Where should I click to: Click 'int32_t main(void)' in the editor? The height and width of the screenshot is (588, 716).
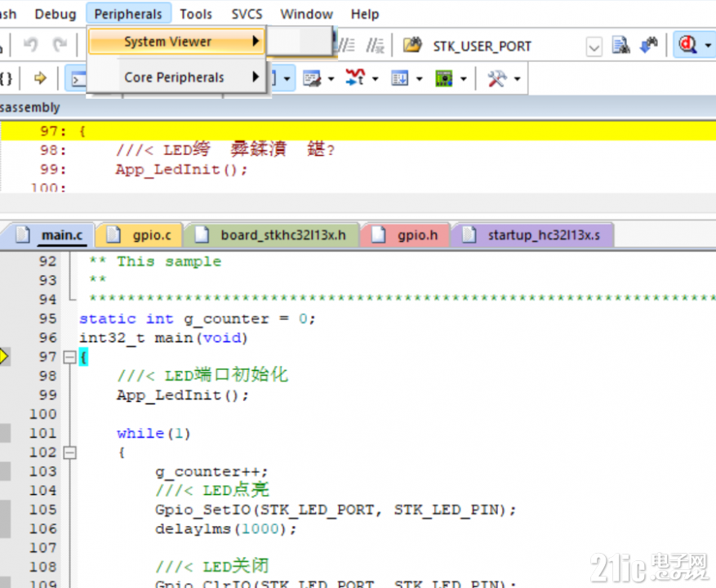pos(163,338)
